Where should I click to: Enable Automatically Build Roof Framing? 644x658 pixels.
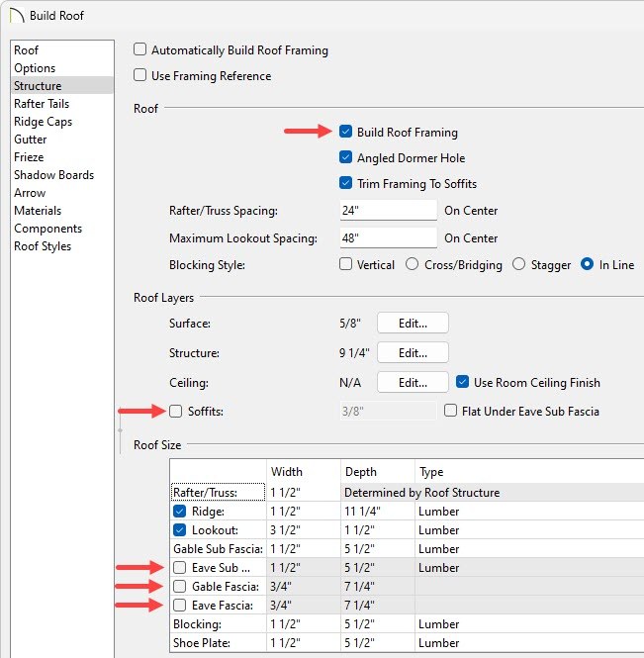(139, 49)
